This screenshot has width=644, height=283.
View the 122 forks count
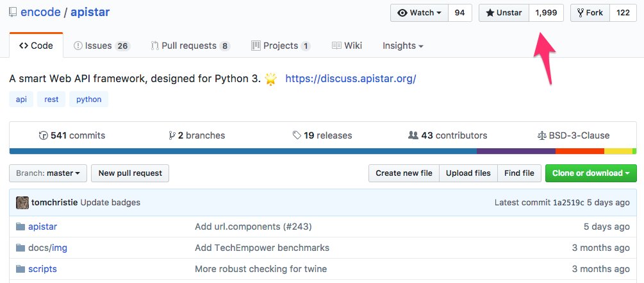click(623, 13)
